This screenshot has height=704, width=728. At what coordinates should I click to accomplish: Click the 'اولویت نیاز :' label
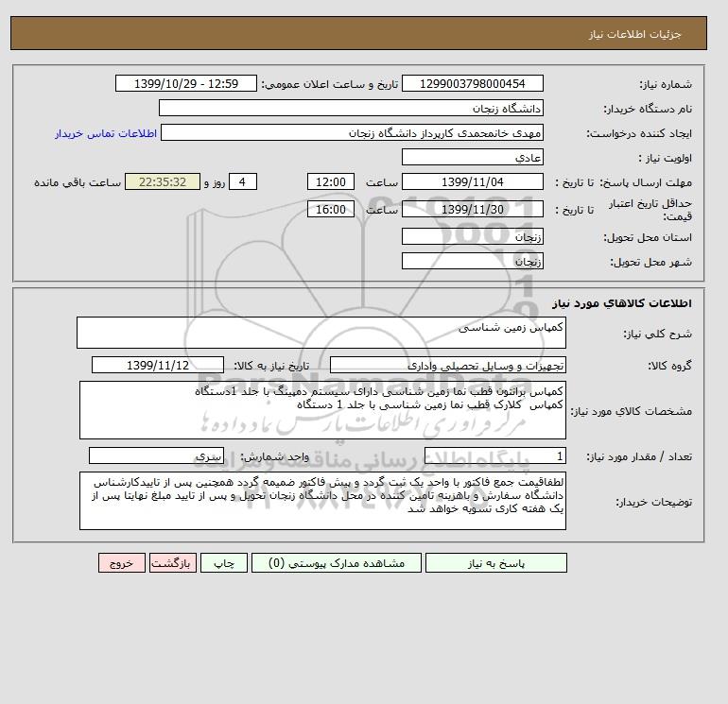click(x=665, y=158)
